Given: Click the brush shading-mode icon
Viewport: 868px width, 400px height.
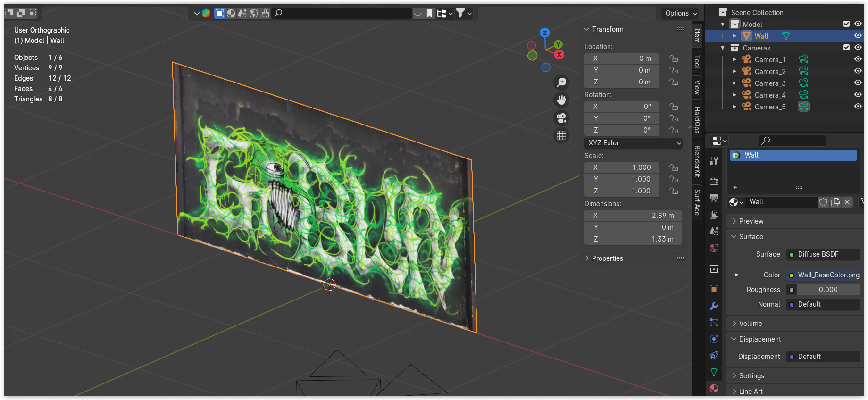Looking at the screenshot, I should coord(265,13).
